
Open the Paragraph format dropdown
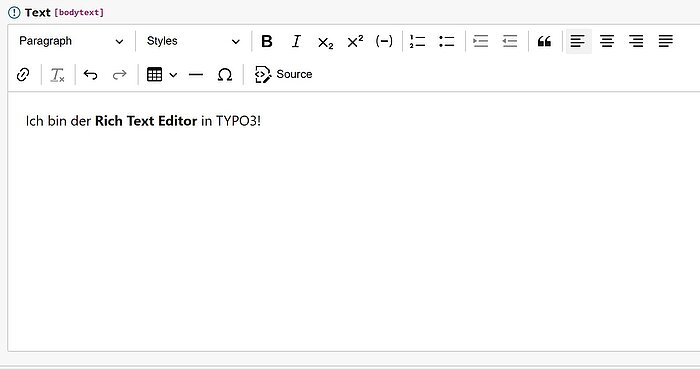coord(71,41)
